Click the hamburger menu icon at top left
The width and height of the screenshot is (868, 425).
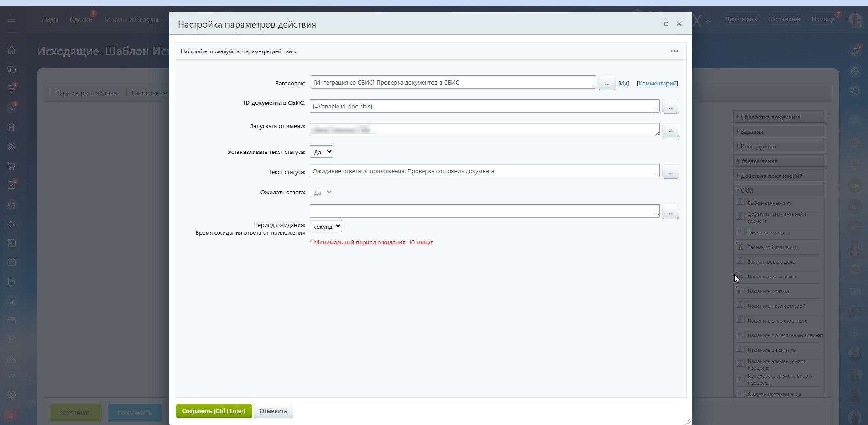[x=11, y=19]
